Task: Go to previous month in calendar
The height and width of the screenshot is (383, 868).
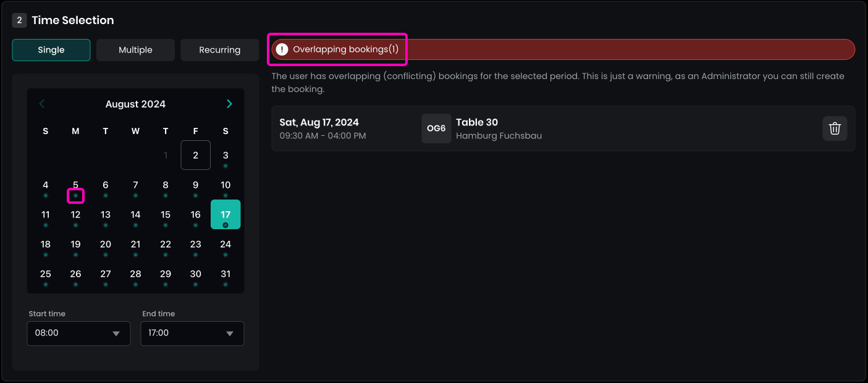Action: 42,104
